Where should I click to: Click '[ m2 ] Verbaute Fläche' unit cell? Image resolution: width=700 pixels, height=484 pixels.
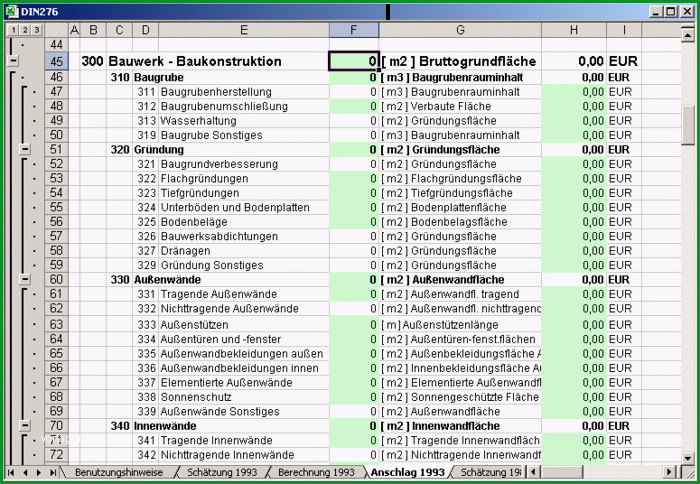tap(460, 106)
